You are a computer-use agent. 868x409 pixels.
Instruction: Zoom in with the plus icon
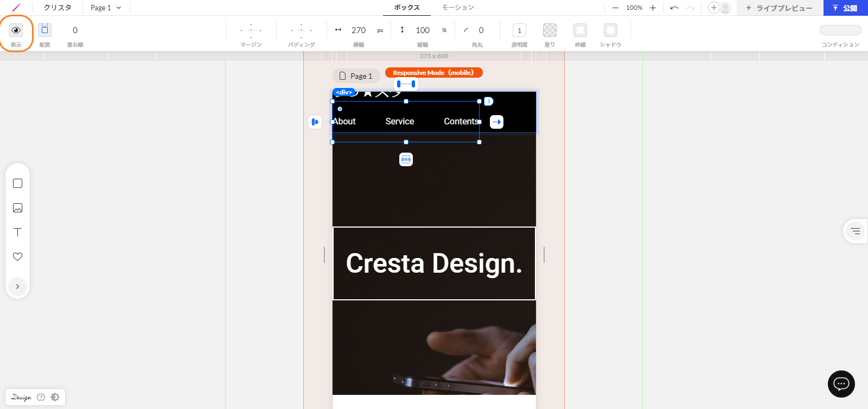(x=653, y=8)
